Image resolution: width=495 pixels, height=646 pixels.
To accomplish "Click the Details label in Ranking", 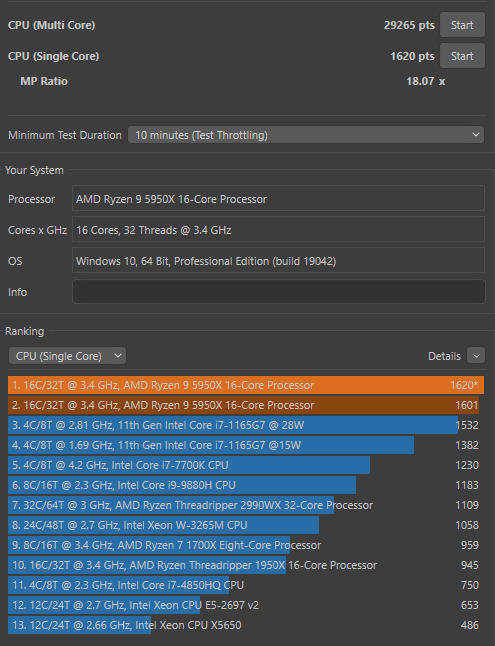I will point(444,356).
